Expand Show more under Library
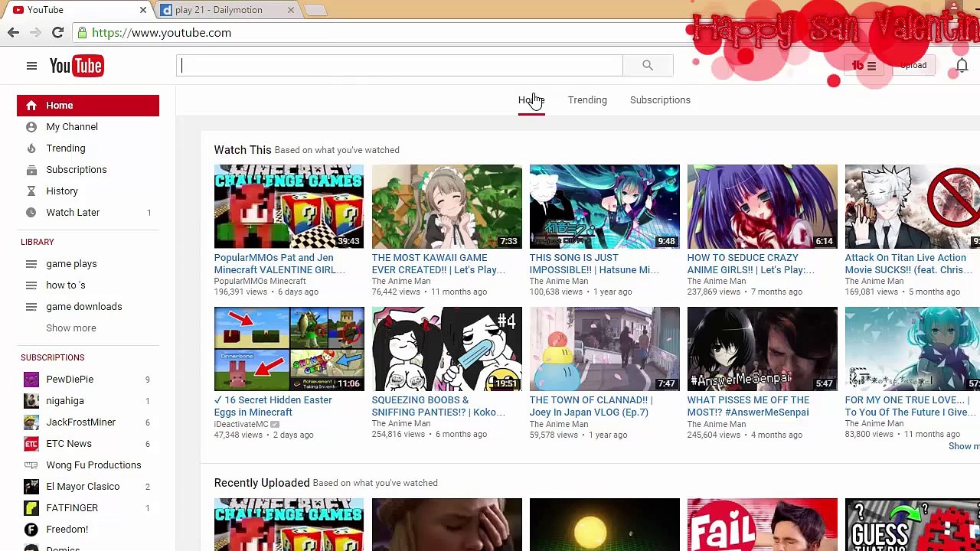Screen dimensions: 980x551 tap(71, 328)
